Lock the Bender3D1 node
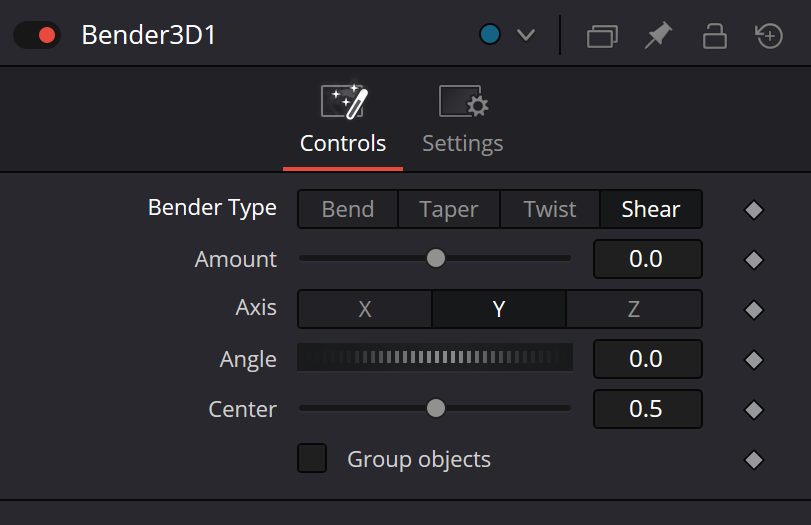 pos(714,36)
